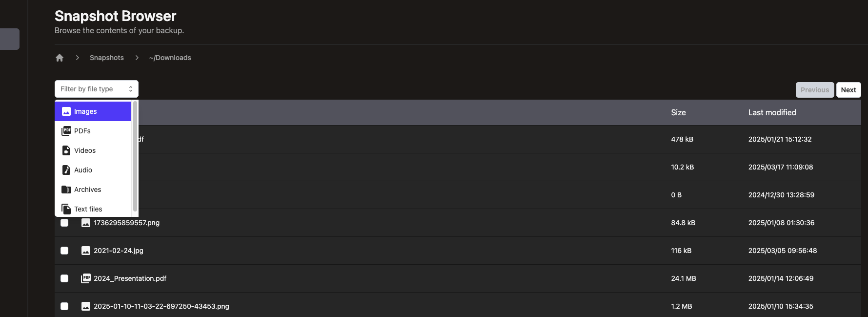Select the 2021-02-24.jpg checkbox
Image resolution: width=868 pixels, height=317 pixels.
64,251
